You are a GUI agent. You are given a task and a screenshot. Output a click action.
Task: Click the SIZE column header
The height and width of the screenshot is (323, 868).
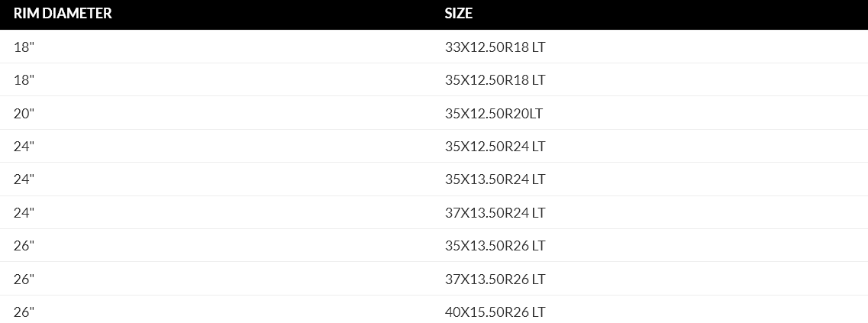(459, 14)
